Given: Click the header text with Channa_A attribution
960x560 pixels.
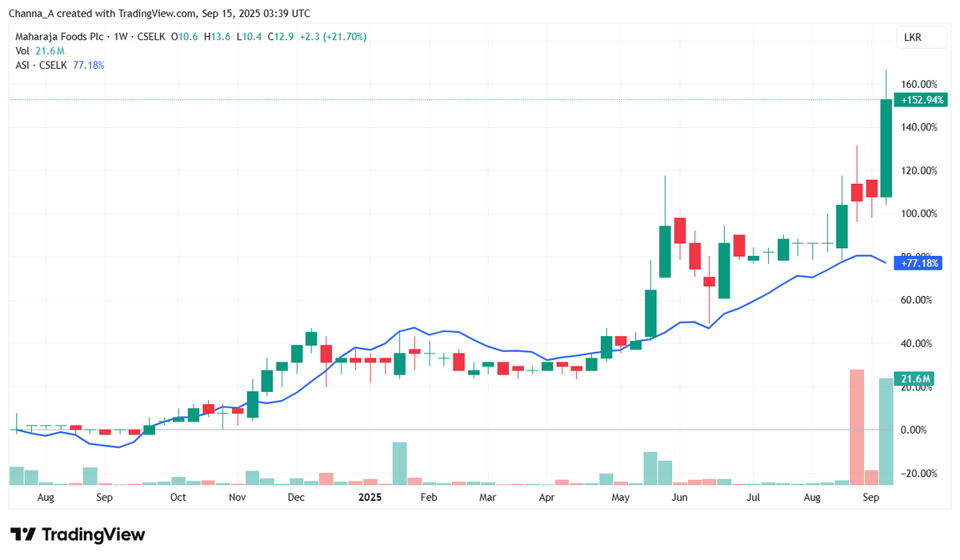Looking at the screenshot, I should (159, 14).
